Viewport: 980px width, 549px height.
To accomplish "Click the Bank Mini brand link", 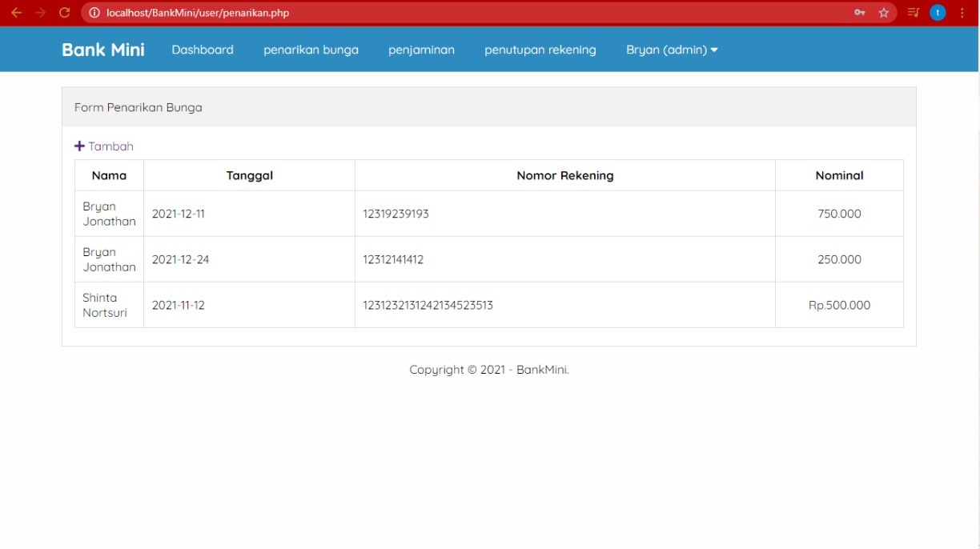I will click(103, 50).
